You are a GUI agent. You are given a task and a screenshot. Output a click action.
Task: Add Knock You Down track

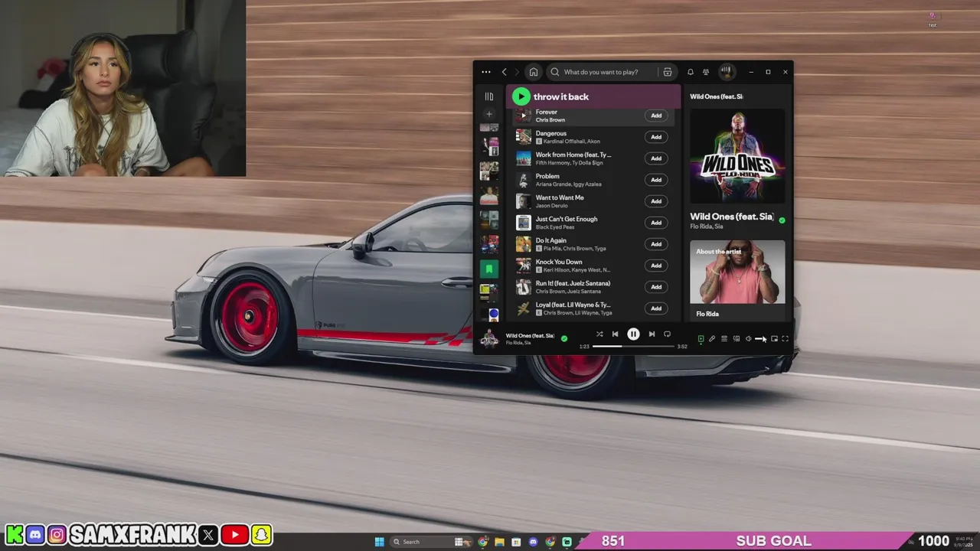tap(656, 266)
